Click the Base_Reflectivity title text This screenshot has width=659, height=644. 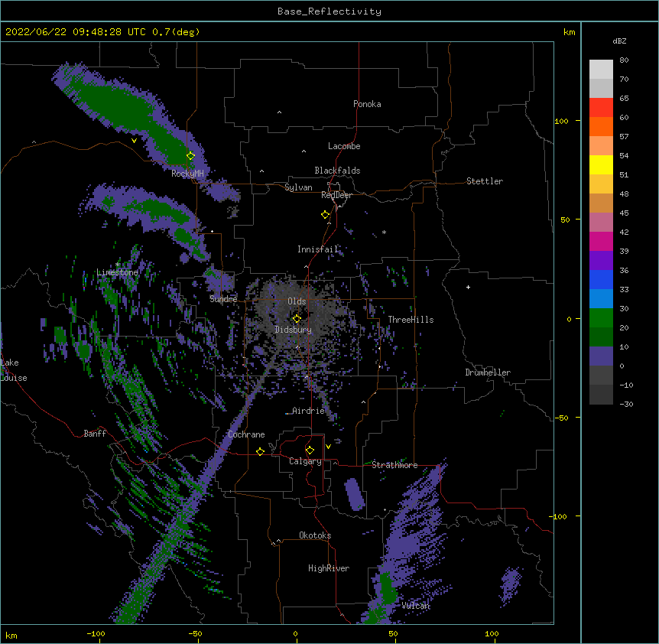point(329,11)
